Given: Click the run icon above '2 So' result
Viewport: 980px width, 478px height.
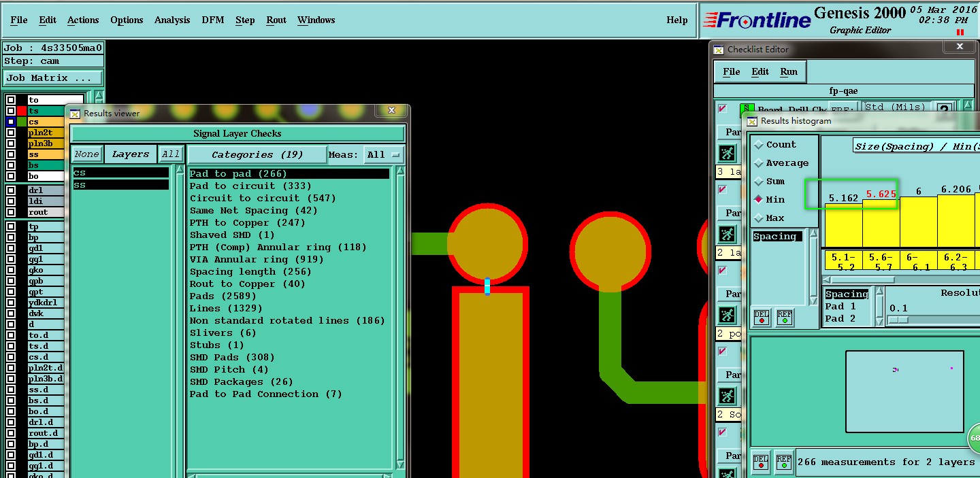Looking at the screenshot, I should pos(728,396).
